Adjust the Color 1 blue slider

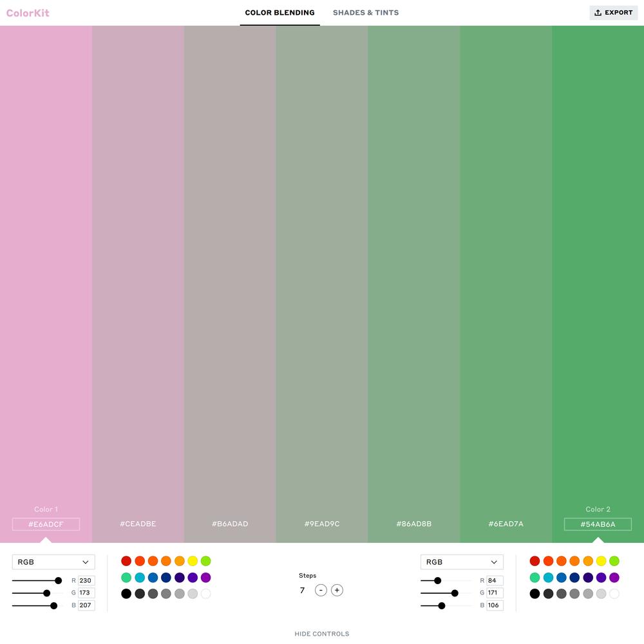click(37, 605)
